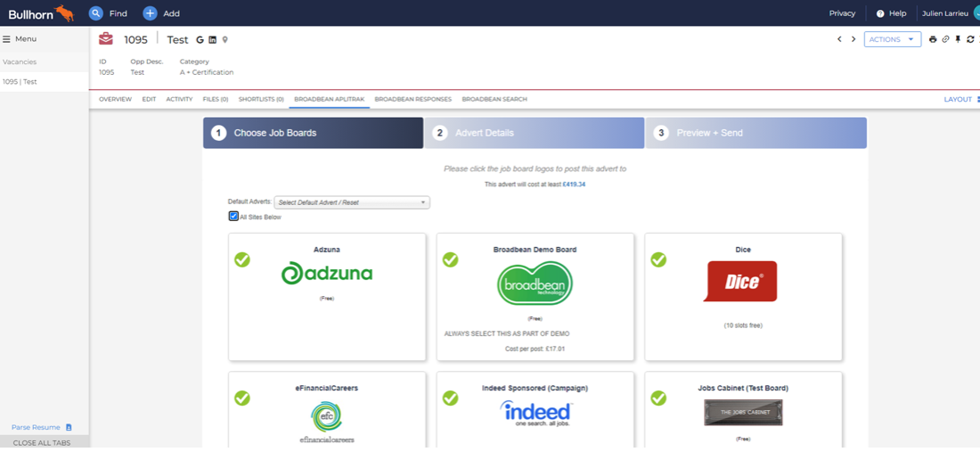The image size is (980, 452).
Task: Open the LinkedIn icon beside Test
Action: click(x=213, y=40)
